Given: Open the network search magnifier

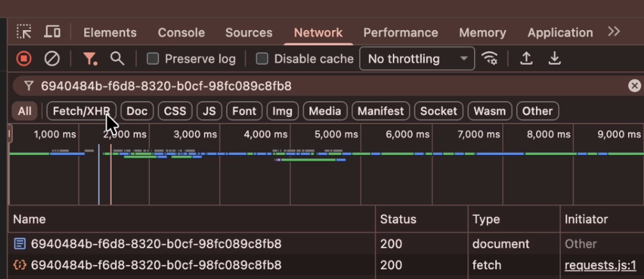Looking at the screenshot, I should (x=117, y=59).
